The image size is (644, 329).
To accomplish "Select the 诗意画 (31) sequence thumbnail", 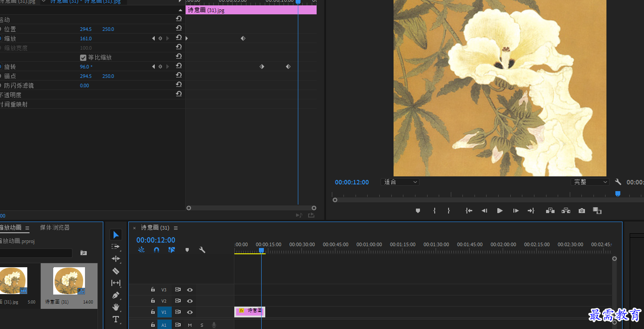I will coord(69,281).
